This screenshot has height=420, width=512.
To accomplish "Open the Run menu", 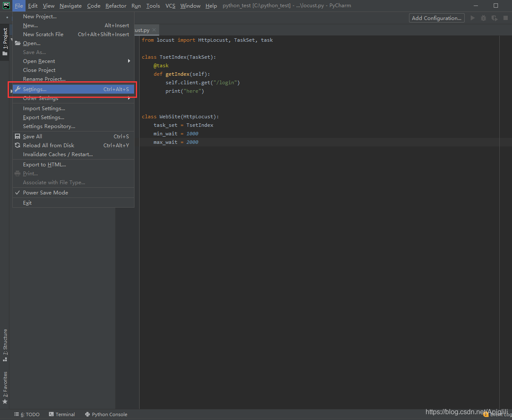I will (x=136, y=6).
